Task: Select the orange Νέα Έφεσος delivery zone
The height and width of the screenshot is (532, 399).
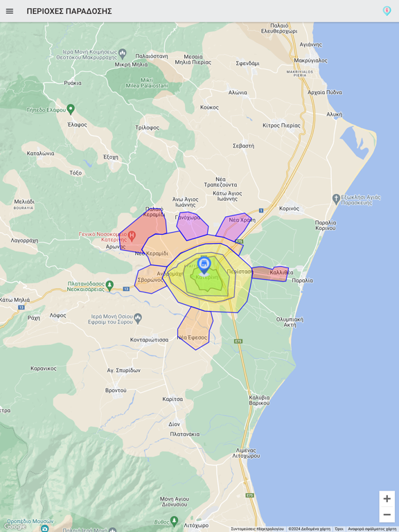Action: (x=195, y=328)
